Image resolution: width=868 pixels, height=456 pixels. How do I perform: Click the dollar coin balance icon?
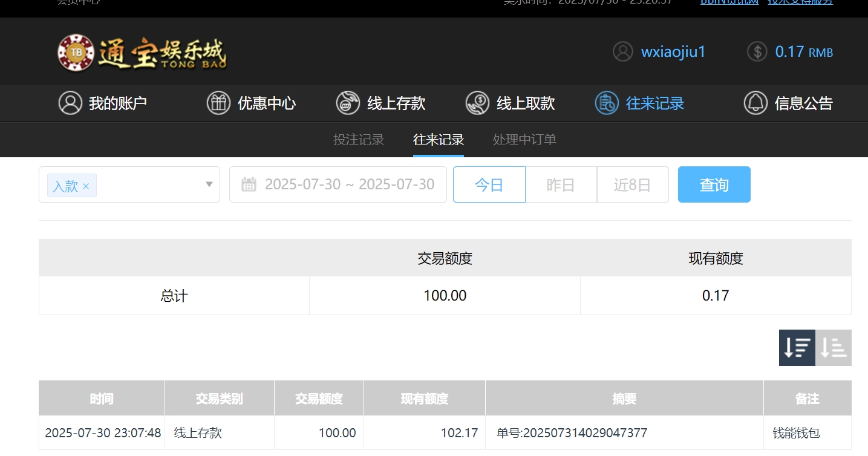click(x=757, y=52)
